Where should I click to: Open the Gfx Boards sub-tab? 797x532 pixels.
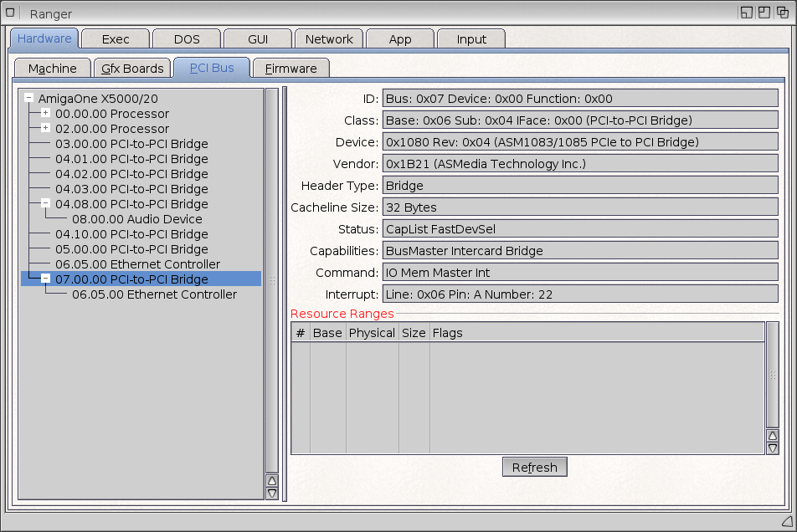131,69
